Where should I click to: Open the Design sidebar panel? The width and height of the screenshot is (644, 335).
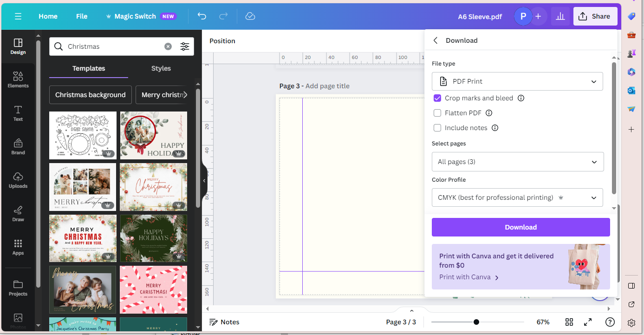coord(18,46)
